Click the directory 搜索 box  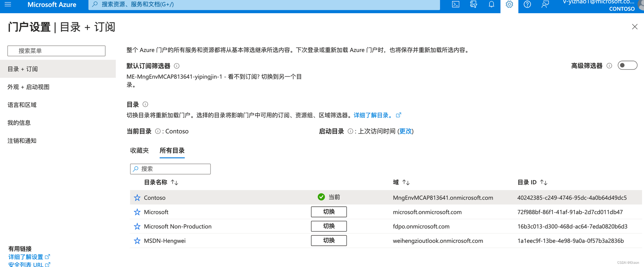[170, 169]
